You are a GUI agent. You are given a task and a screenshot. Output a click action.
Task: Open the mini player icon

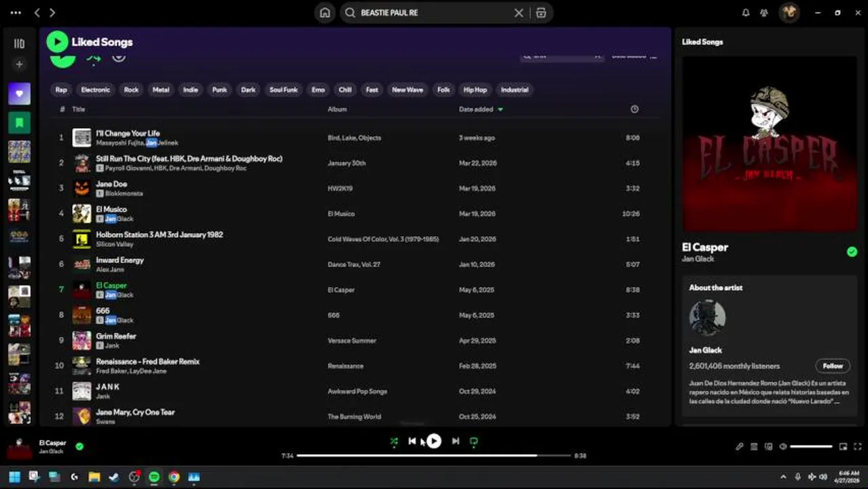pyautogui.click(x=843, y=447)
